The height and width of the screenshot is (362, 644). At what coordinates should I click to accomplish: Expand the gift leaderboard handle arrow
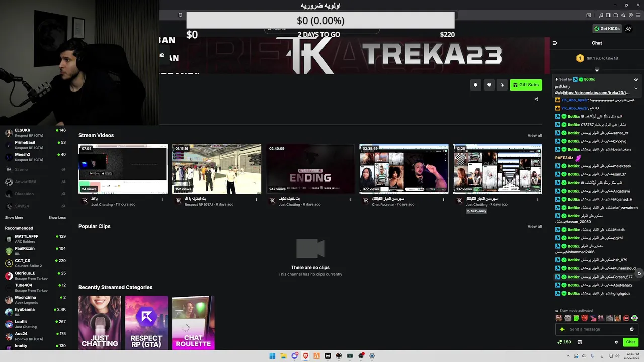point(597,69)
